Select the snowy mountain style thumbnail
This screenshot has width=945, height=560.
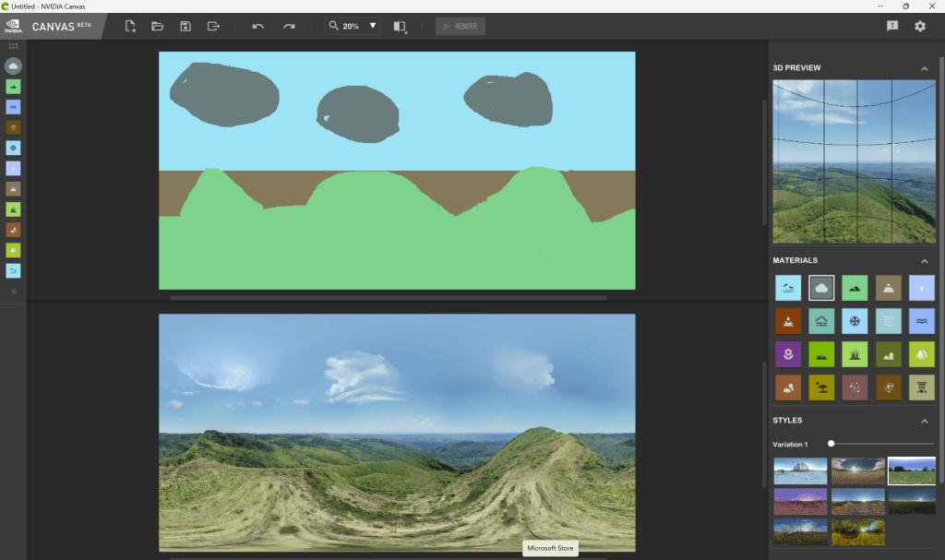800,471
